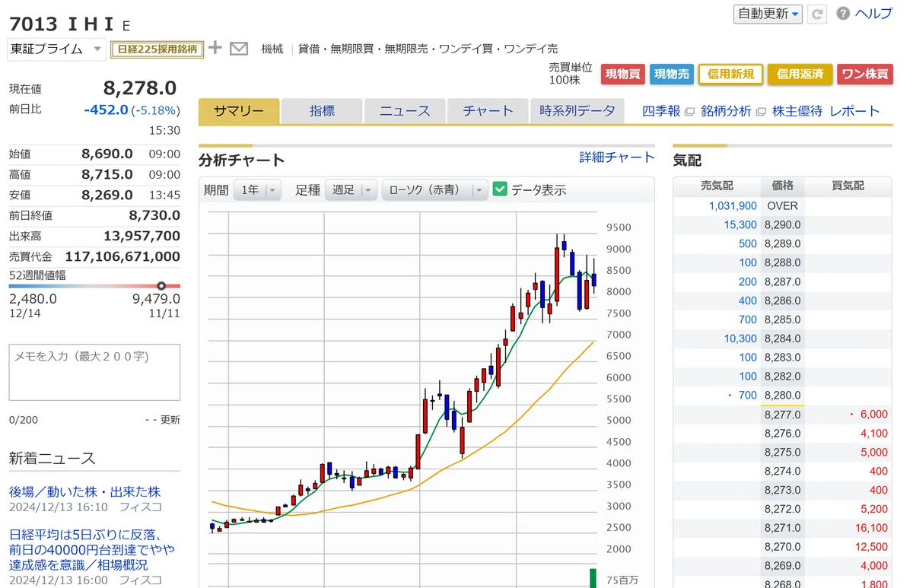Click the OVER row in the board
913x588 pixels.
(x=782, y=206)
